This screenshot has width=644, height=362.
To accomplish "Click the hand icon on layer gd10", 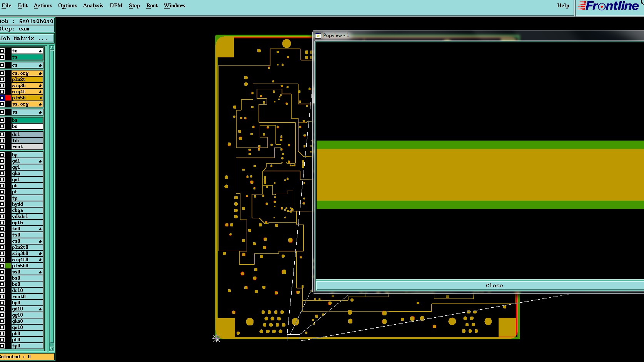I will pyautogui.click(x=40, y=309).
